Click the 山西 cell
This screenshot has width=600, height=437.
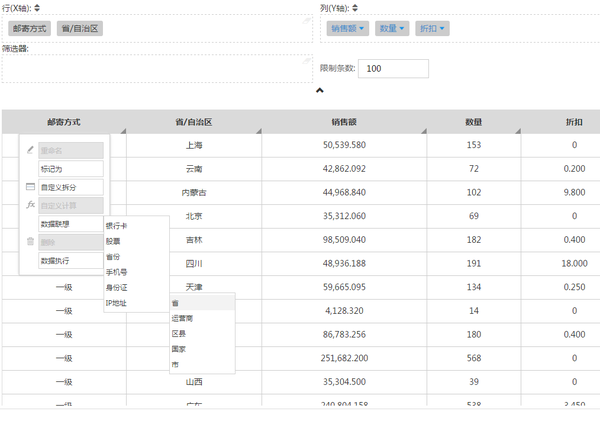tap(194, 382)
